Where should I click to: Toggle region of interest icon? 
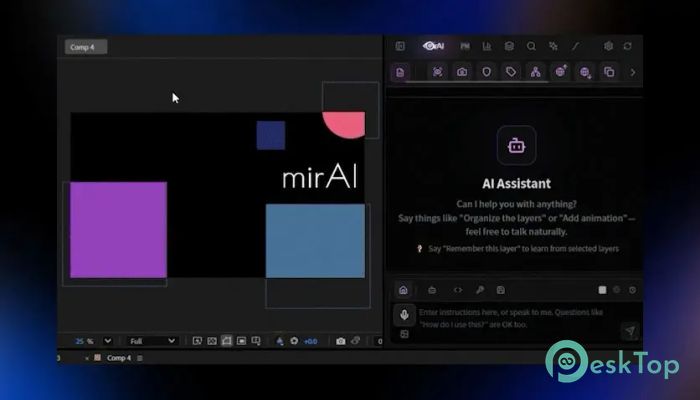[x=242, y=341]
